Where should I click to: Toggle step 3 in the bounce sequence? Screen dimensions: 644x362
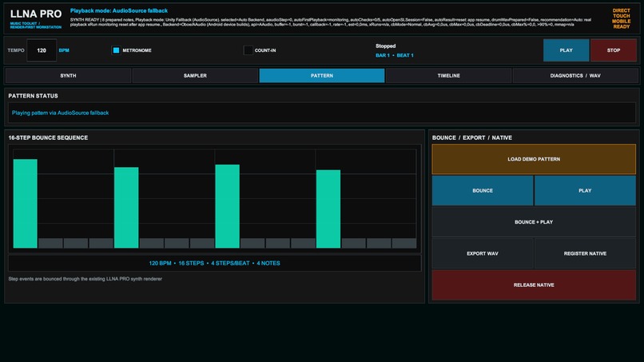point(76,243)
